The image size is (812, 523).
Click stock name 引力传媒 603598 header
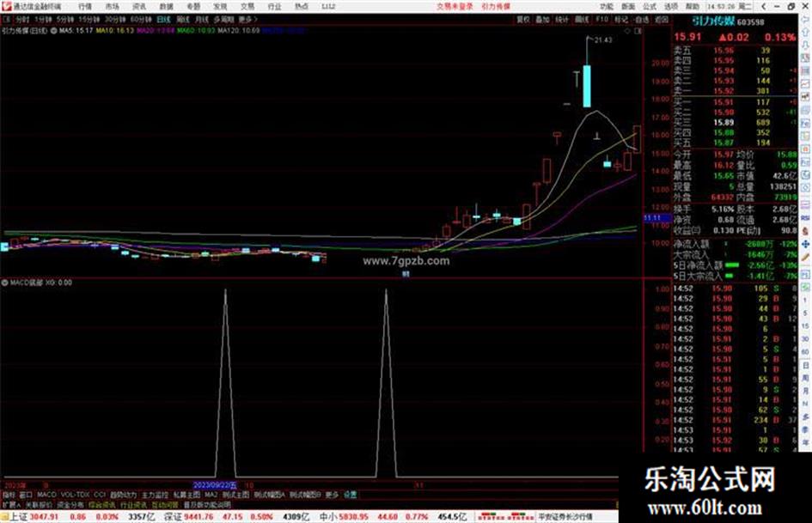pos(728,21)
